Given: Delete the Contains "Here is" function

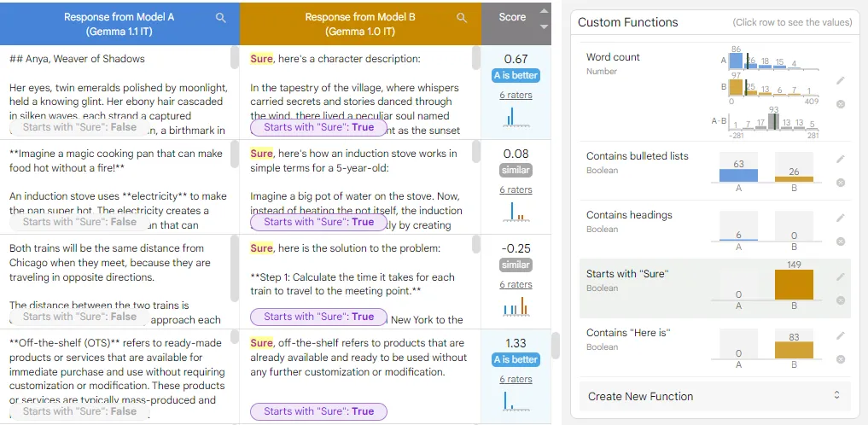Looking at the screenshot, I should pyautogui.click(x=840, y=359).
